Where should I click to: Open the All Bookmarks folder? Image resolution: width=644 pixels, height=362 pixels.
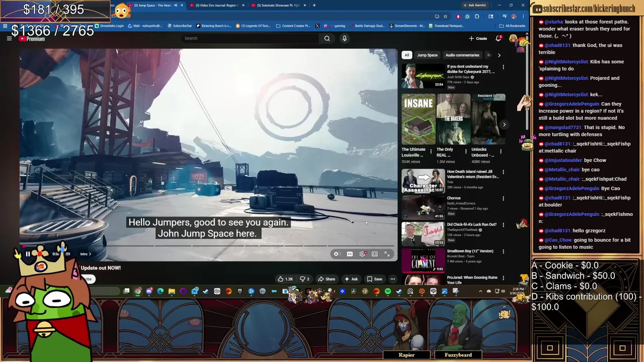click(x=512, y=26)
